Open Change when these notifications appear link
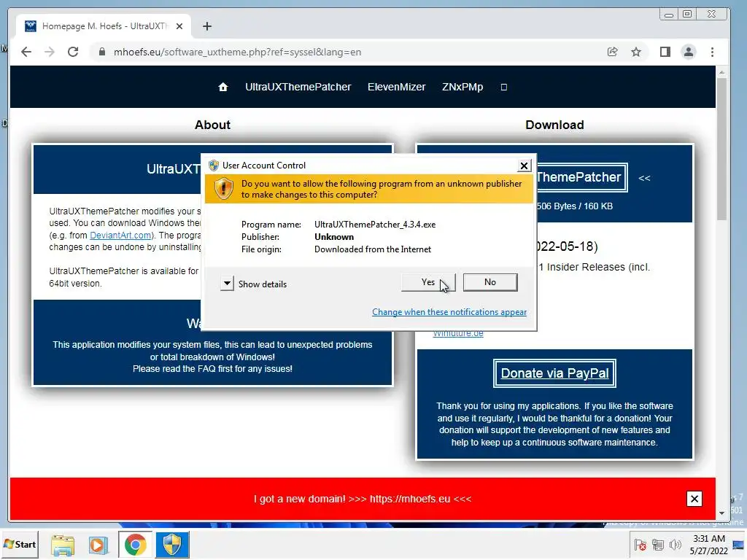 pyautogui.click(x=449, y=312)
